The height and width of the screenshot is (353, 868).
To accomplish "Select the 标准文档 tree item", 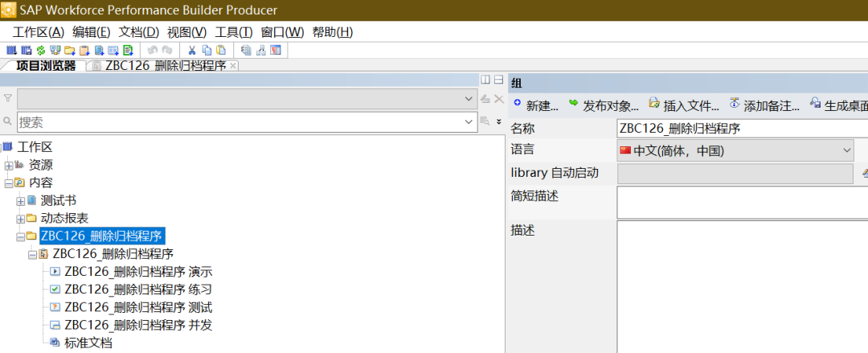I will coord(88,343).
